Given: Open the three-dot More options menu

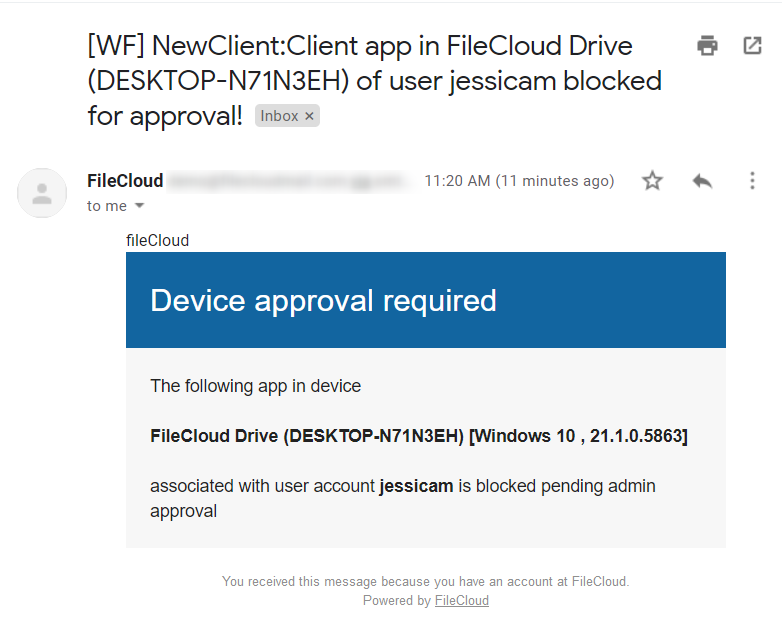Looking at the screenshot, I should [x=752, y=181].
